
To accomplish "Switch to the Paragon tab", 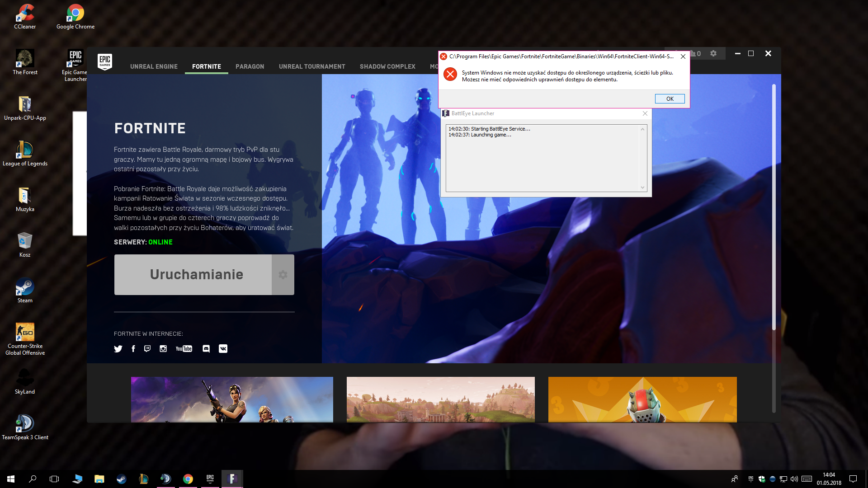I will [x=250, y=66].
